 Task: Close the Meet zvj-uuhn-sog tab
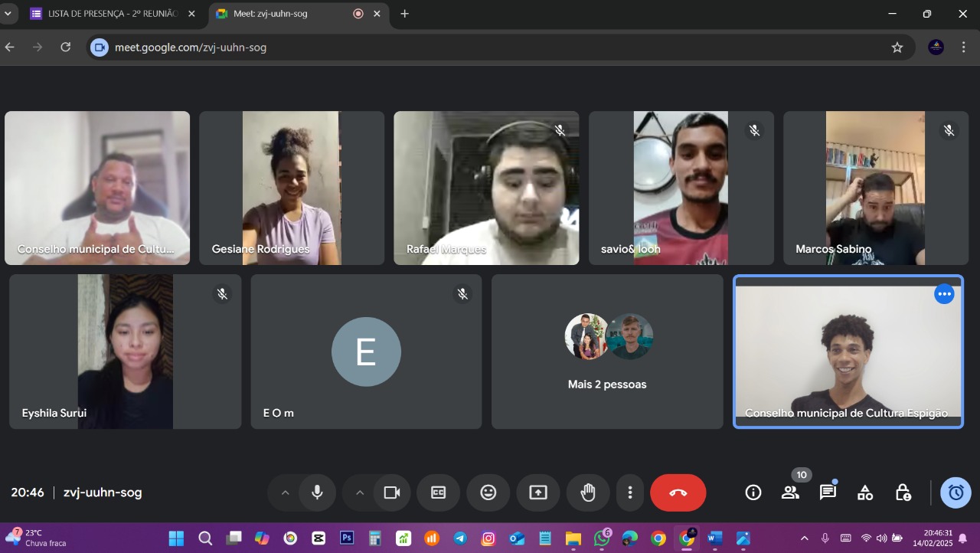click(377, 14)
